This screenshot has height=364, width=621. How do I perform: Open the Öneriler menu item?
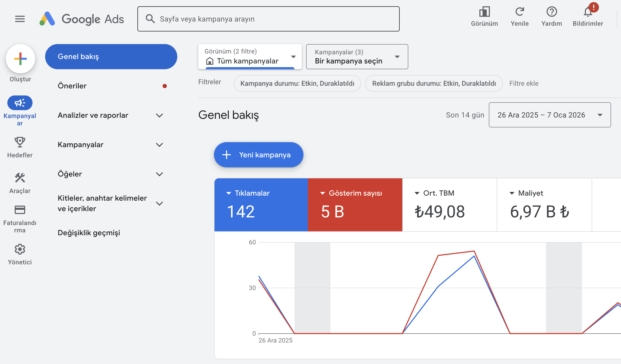pos(72,86)
